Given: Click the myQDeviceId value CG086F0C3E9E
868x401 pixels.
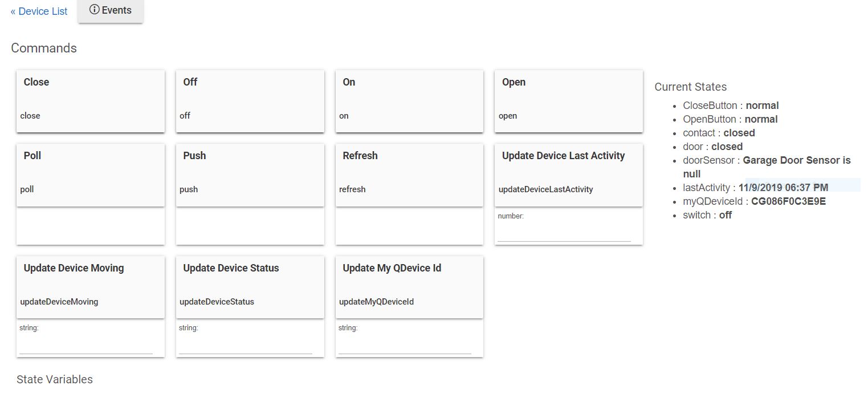Looking at the screenshot, I should 788,201.
